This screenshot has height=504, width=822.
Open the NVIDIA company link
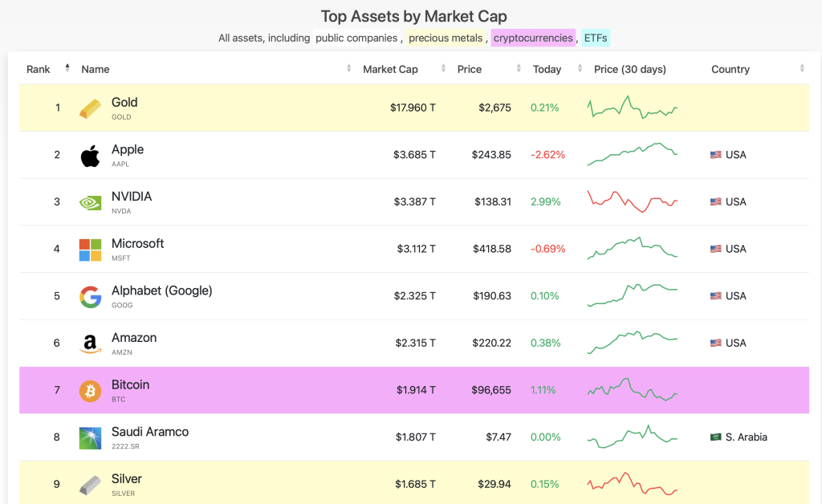[132, 197]
